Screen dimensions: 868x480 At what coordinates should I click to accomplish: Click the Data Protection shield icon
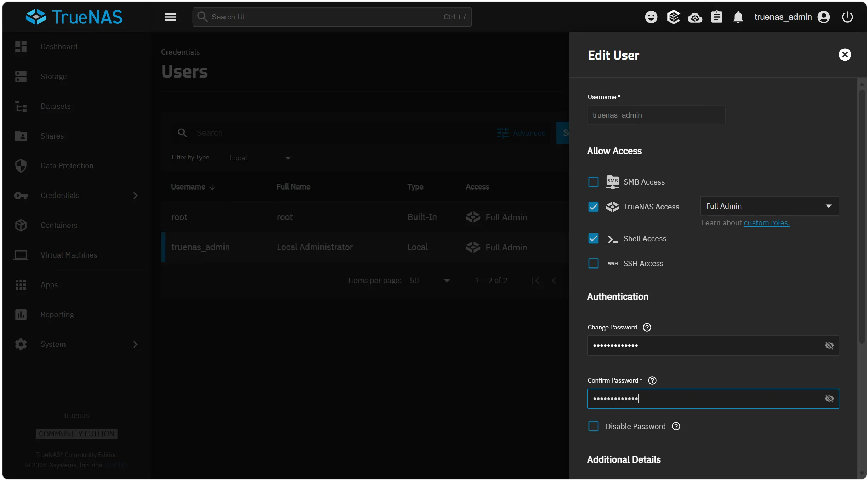[x=21, y=166]
